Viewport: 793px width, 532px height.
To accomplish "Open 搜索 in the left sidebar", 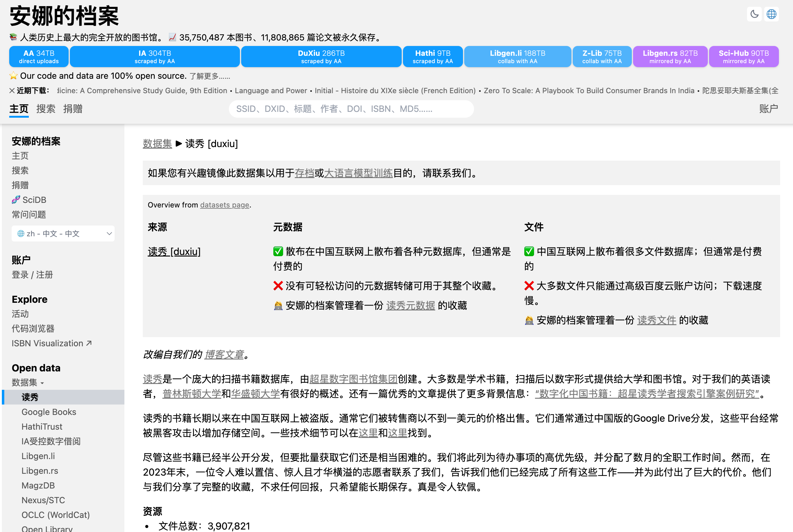I will click(x=20, y=170).
